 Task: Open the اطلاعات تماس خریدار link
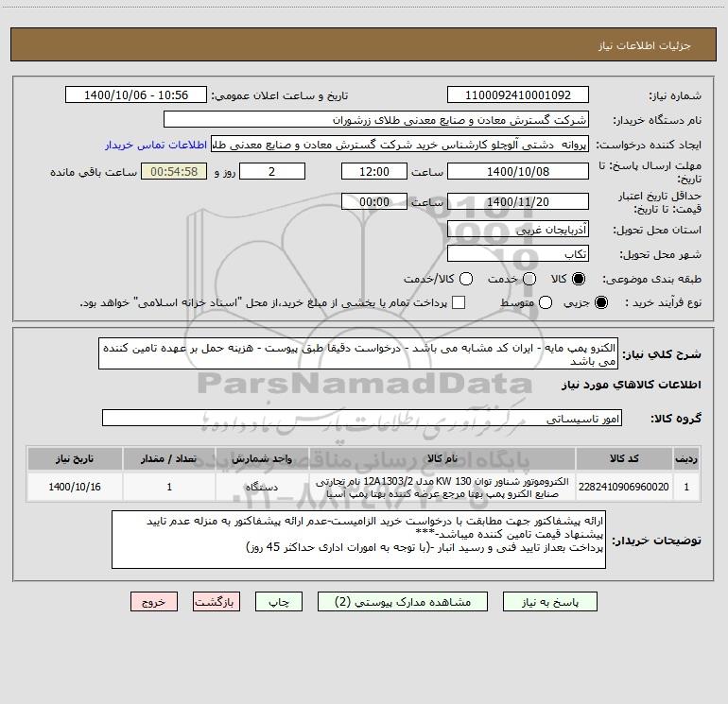pos(156,145)
